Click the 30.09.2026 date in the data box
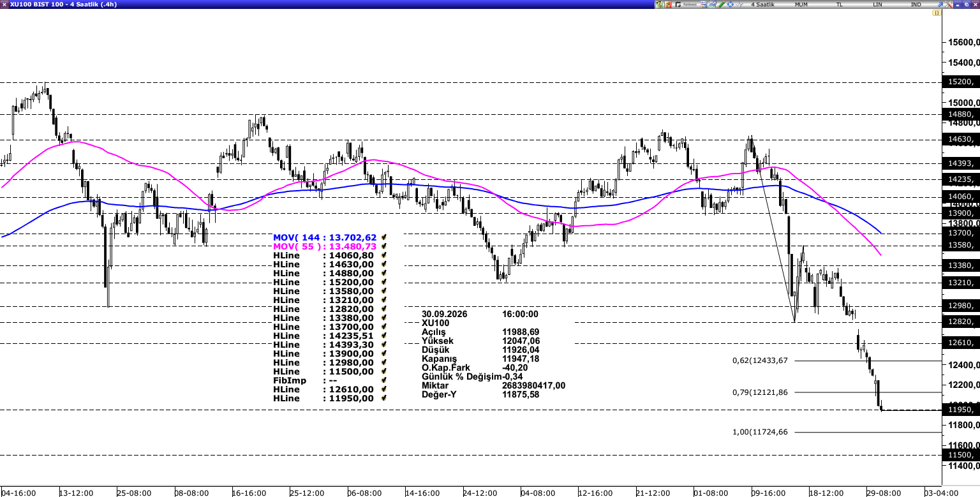Viewport: 980px width, 497px height. [x=444, y=314]
